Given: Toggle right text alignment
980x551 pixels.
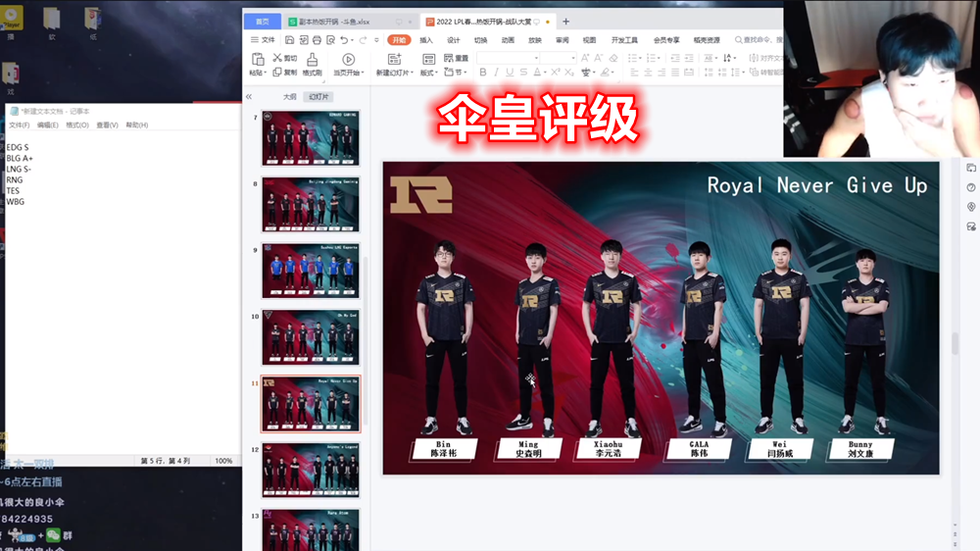Looking at the screenshot, I should click(661, 73).
